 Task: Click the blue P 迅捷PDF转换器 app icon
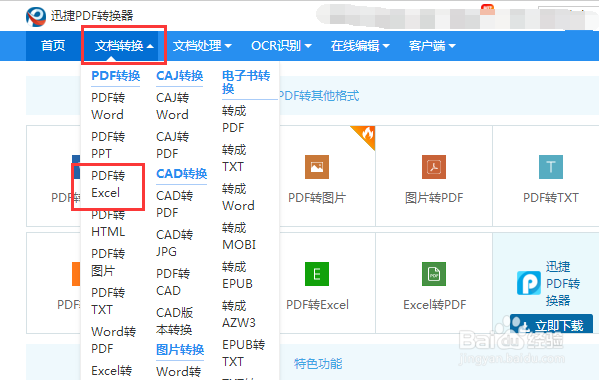(529, 283)
